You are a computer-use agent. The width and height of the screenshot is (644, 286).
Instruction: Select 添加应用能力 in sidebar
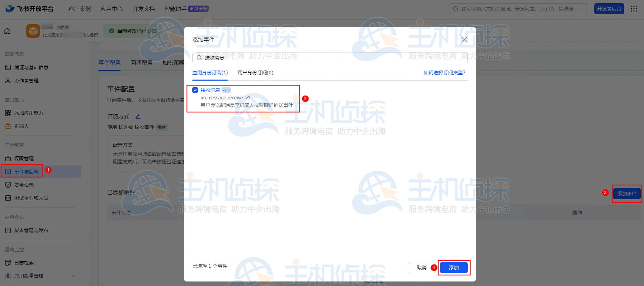point(29,113)
